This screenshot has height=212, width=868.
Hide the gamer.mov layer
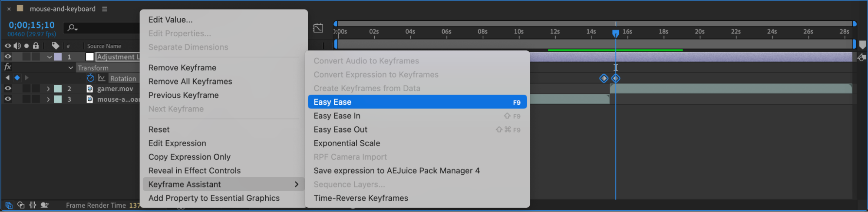click(x=8, y=89)
